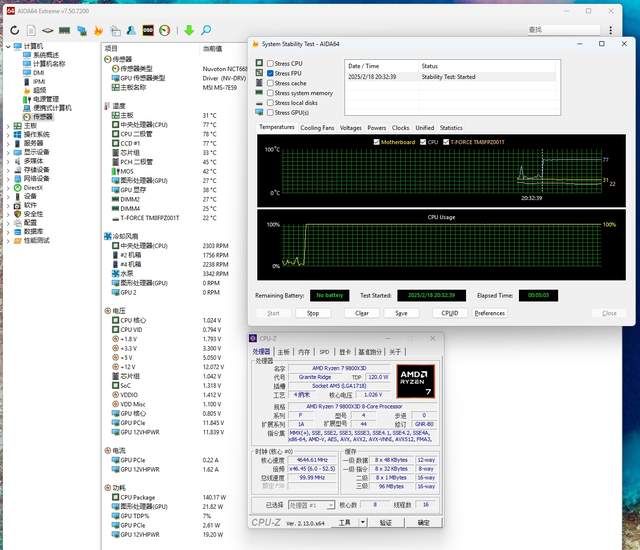The height and width of the screenshot is (550, 640).
Task: Switch to the Statistics tab
Action: pyautogui.click(x=451, y=128)
